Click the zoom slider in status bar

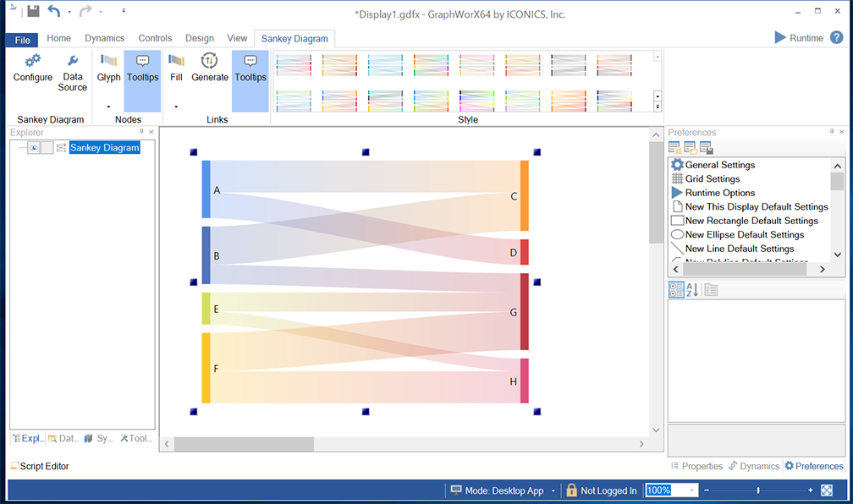click(758, 490)
